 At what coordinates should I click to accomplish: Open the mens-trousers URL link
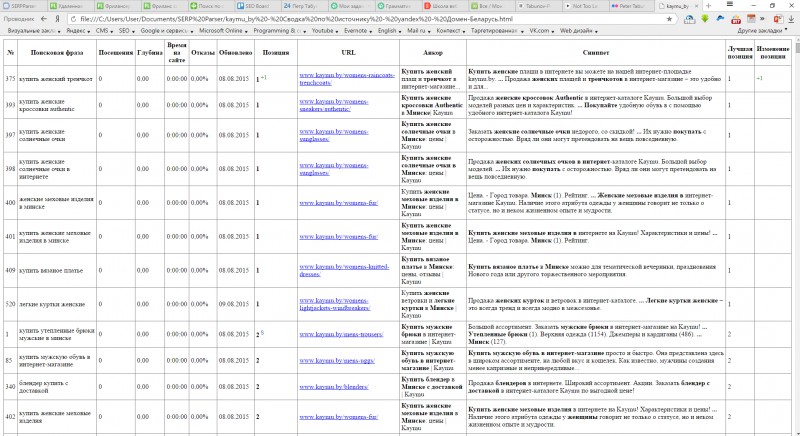click(x=341, y=334)
